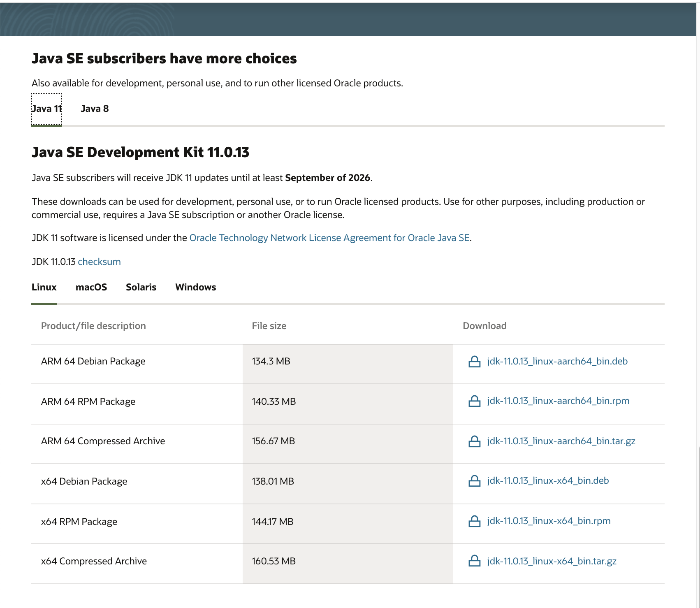Download jdk-11.0.13_linux-aarch64_bin.rpm

pyautogui.click(x=558, y=401)
